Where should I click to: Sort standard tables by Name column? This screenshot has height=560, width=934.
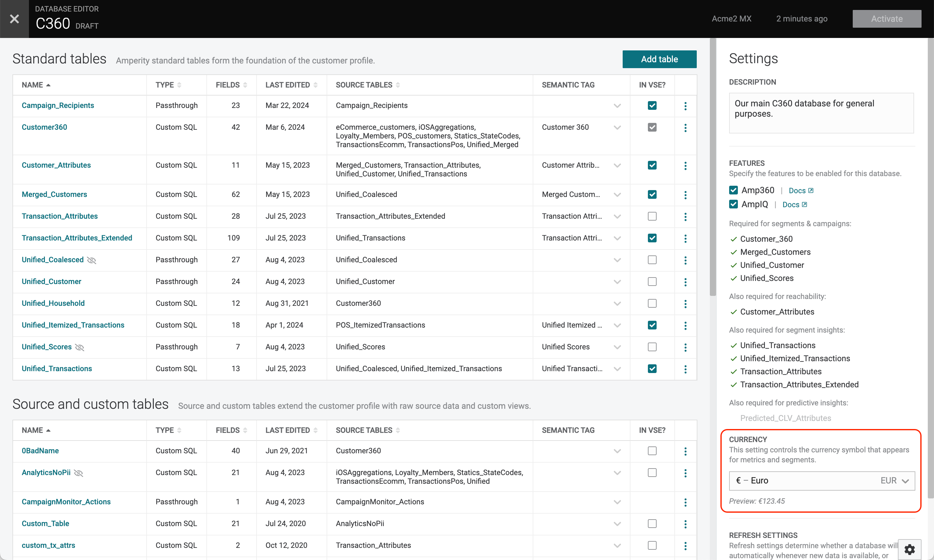pos(36,85)
